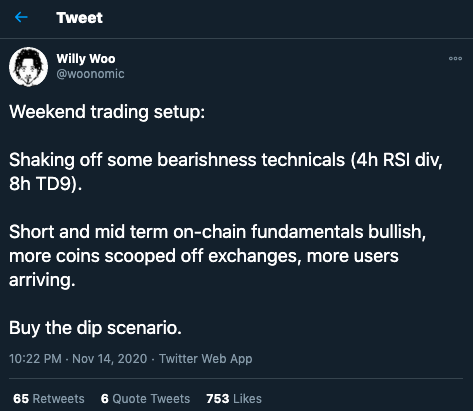Click the Tweet page header title
The height and width of the screenshot is (411, 473).
[79, 18]
